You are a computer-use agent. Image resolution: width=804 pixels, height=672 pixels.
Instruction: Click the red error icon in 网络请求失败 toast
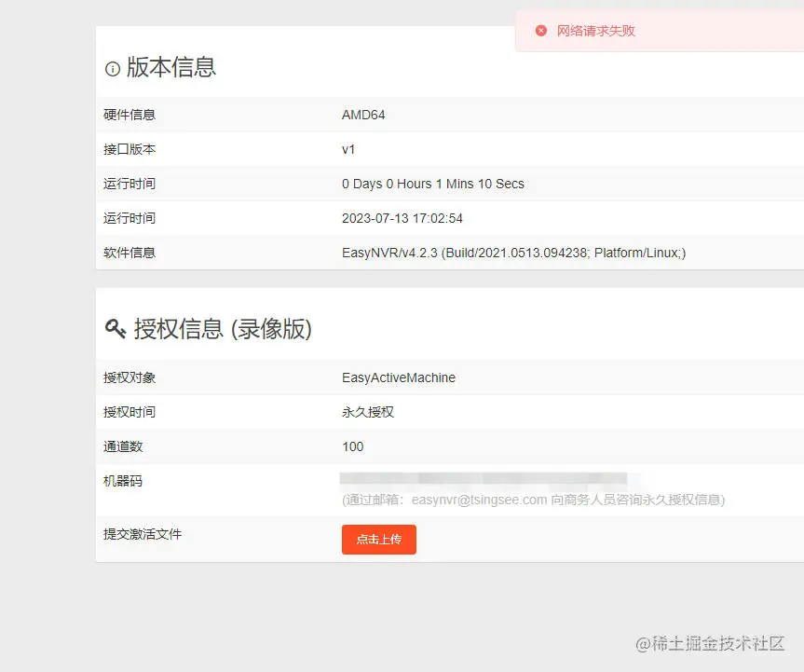coord(541,31)
